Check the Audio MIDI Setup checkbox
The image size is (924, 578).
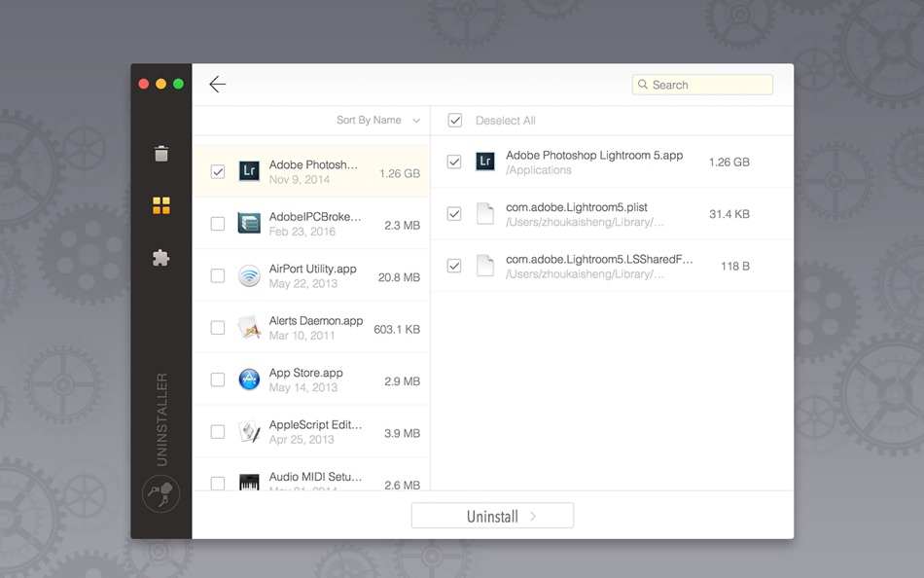click(218, 484)
